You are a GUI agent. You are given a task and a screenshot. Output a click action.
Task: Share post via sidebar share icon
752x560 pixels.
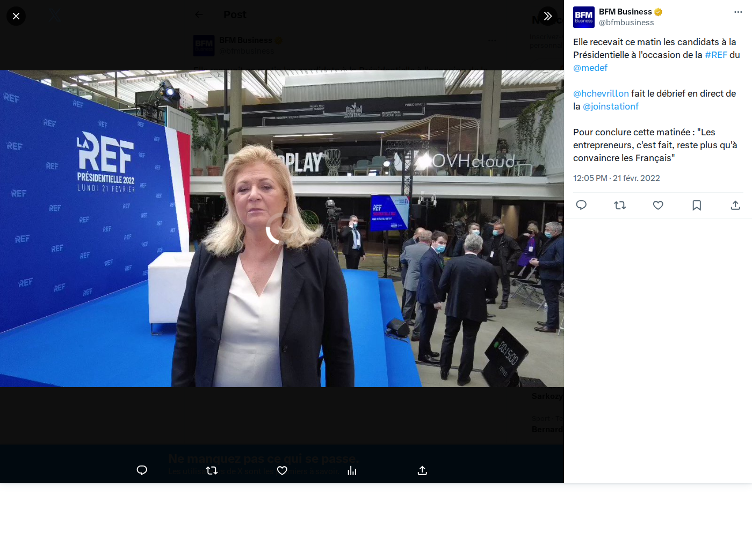735,205
